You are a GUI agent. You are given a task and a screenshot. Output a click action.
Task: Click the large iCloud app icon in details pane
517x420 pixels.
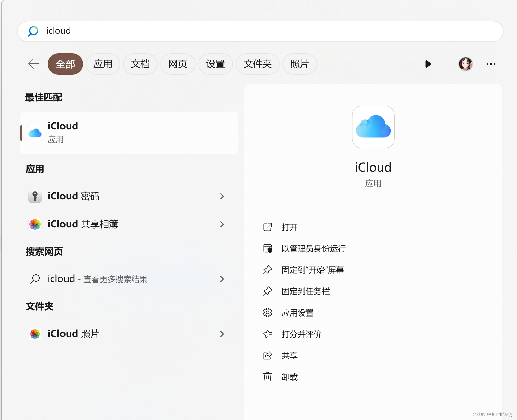(x=373, y=127)
